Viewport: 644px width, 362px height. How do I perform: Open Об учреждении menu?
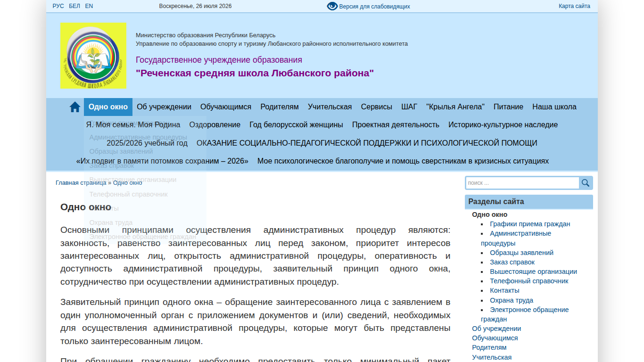click(x=164, y=107)
